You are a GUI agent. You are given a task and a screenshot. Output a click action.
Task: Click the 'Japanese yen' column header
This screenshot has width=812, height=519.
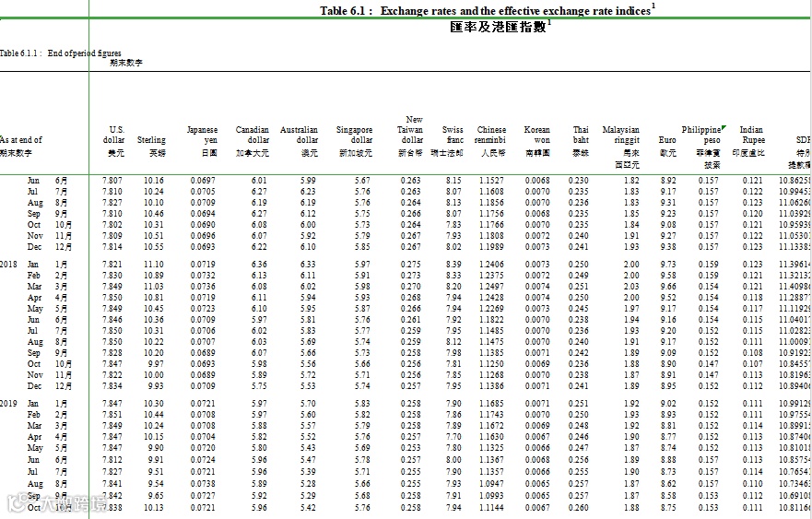pyautogui.click(x=203, y=135)
